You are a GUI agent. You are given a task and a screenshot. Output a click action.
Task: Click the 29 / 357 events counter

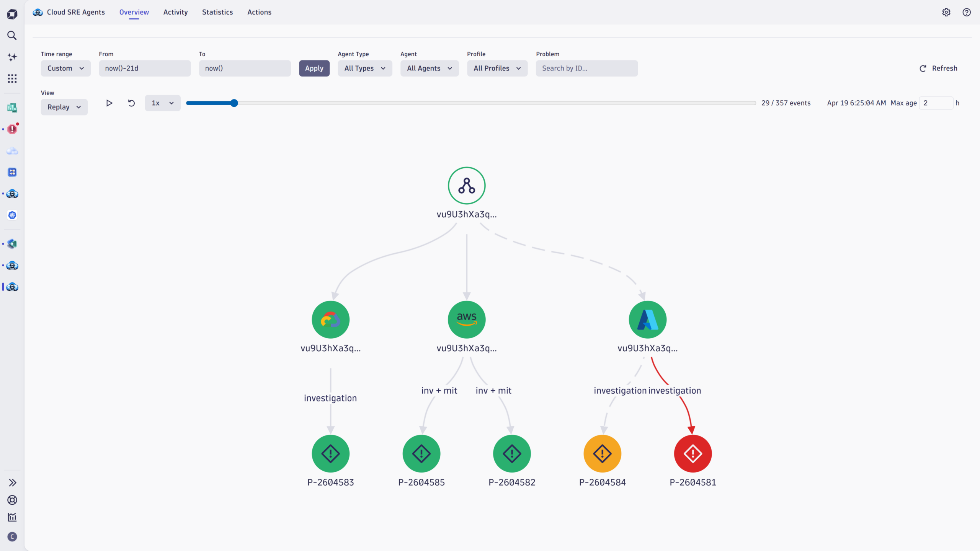coord(786,103)
